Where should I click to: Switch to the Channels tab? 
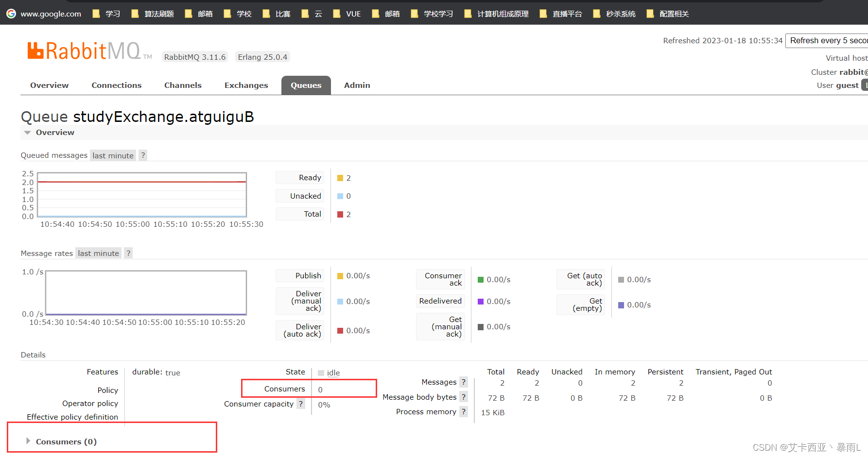pyautogui.click(x=183, y=85)
